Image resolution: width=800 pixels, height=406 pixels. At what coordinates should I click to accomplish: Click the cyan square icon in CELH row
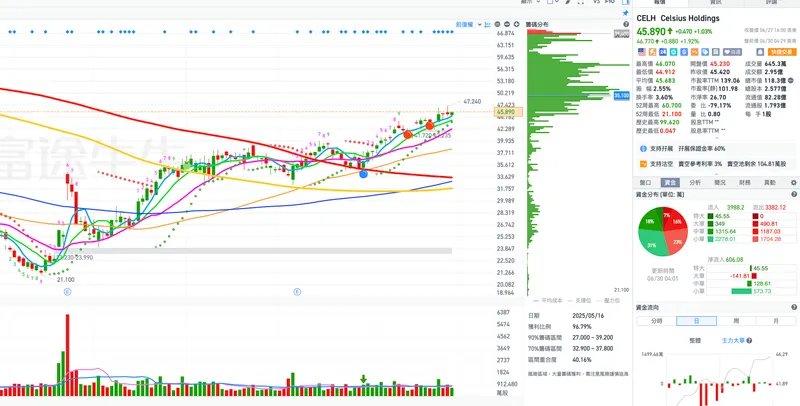pyautogui.click(x=673, y=52)
